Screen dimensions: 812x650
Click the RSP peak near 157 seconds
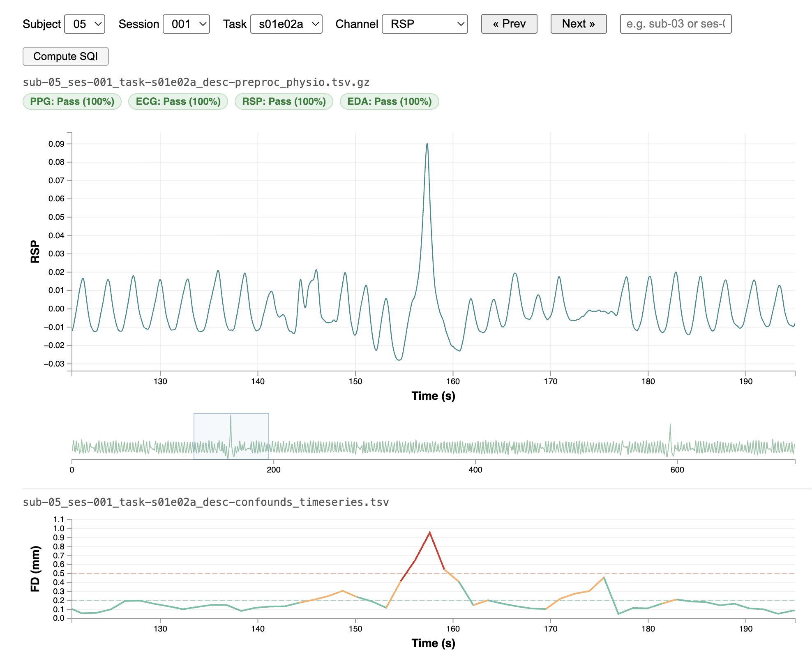tap(427, 145)
